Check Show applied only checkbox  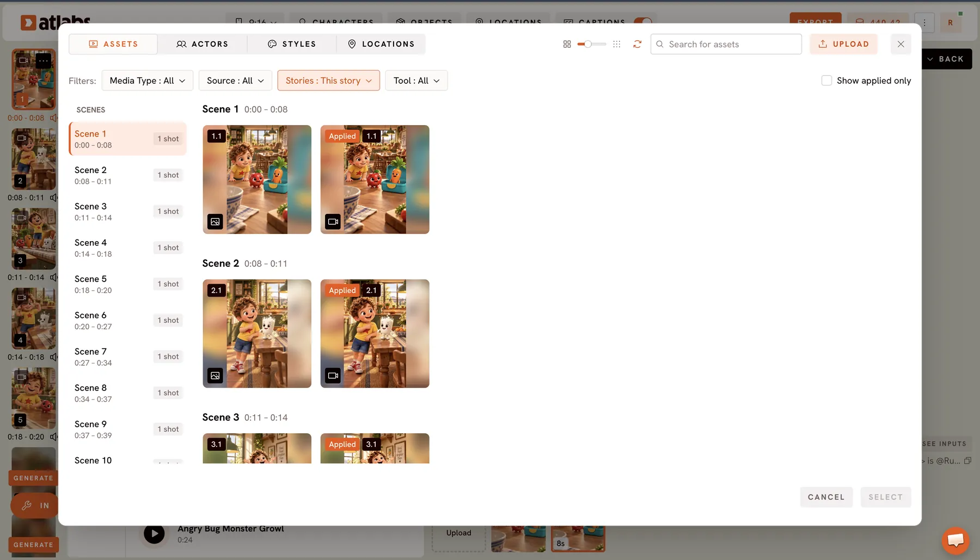click(x=826, y=81)
